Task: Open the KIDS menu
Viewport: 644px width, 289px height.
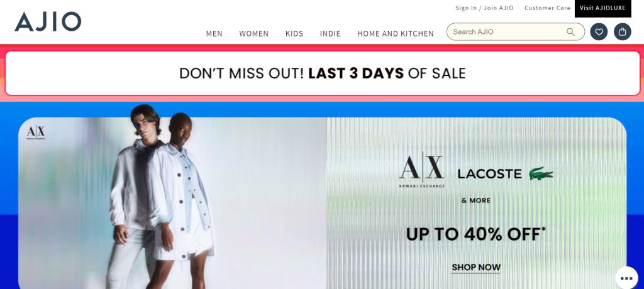Action: point(294,34)
